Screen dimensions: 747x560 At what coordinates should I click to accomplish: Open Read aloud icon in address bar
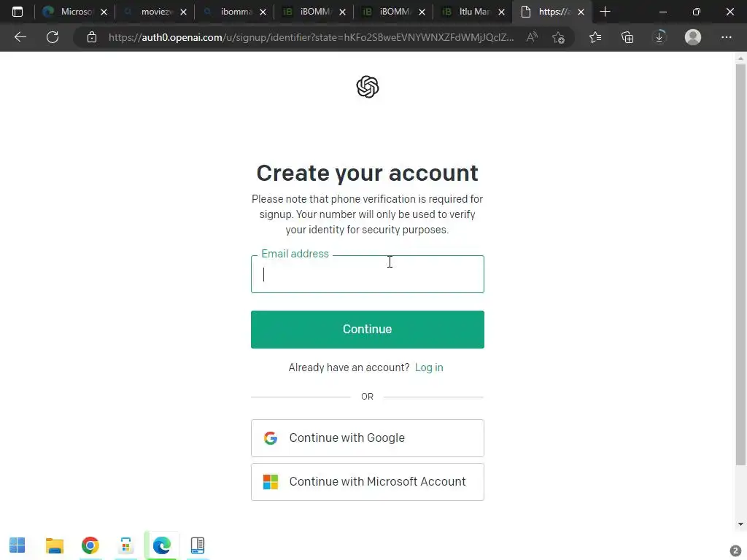pos(532,37)
